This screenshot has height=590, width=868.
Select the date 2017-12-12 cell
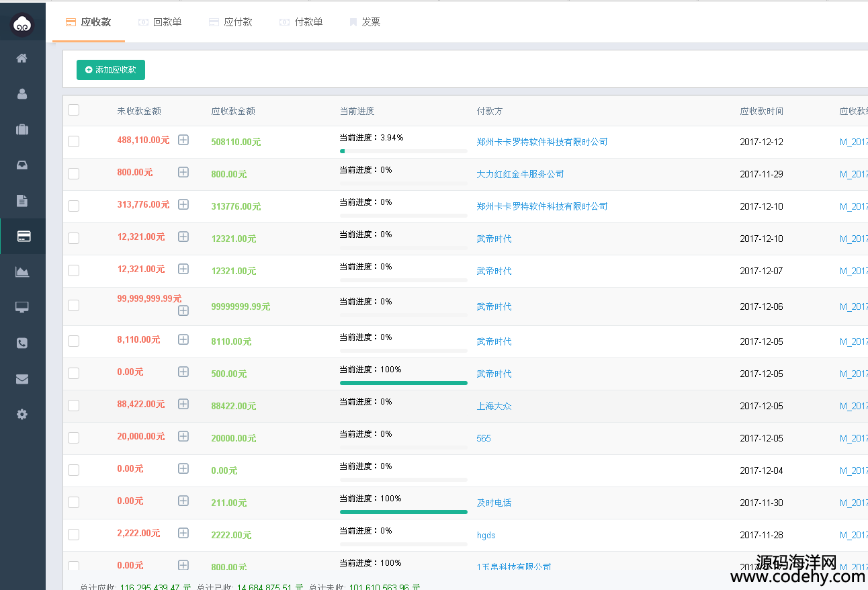click(x=762, y=142)
